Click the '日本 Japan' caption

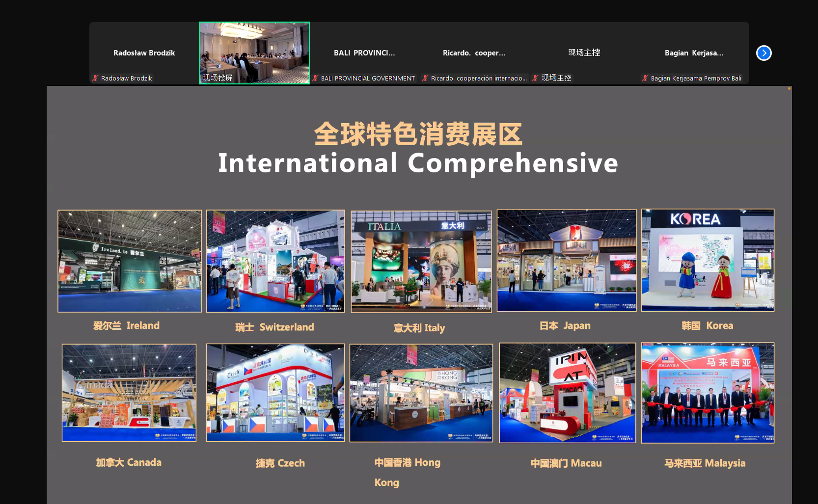(565, 325)
